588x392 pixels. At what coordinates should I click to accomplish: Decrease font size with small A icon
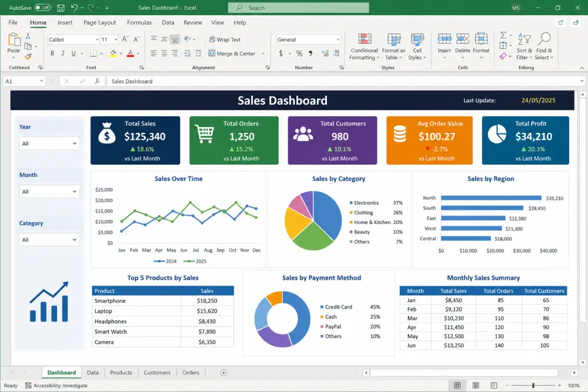(136, 39)
